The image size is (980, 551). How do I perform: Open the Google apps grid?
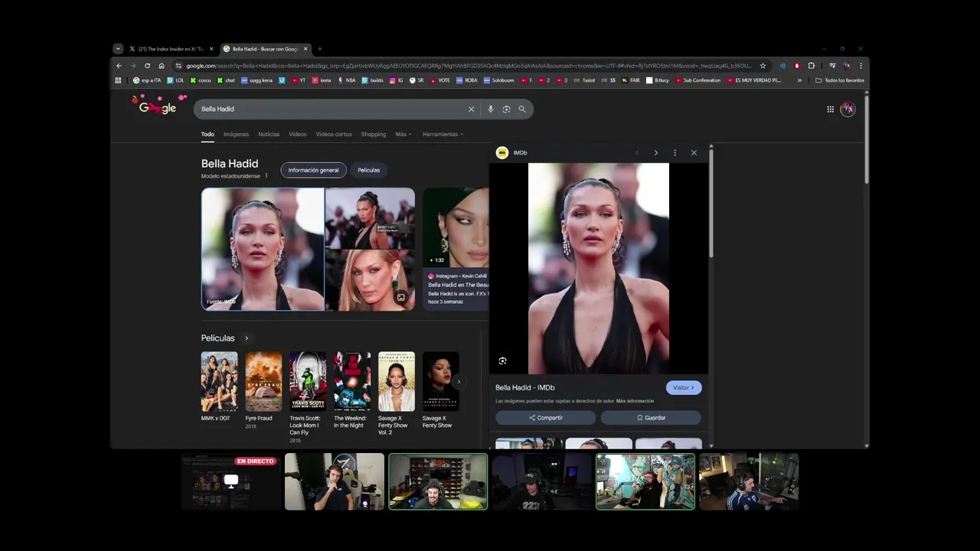[830, 109]
